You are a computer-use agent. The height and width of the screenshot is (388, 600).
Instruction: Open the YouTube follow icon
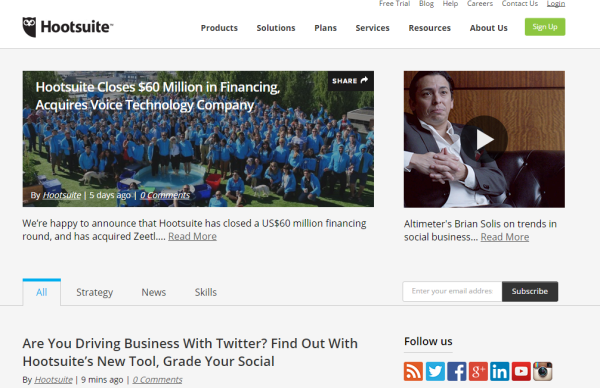point(521,371)
